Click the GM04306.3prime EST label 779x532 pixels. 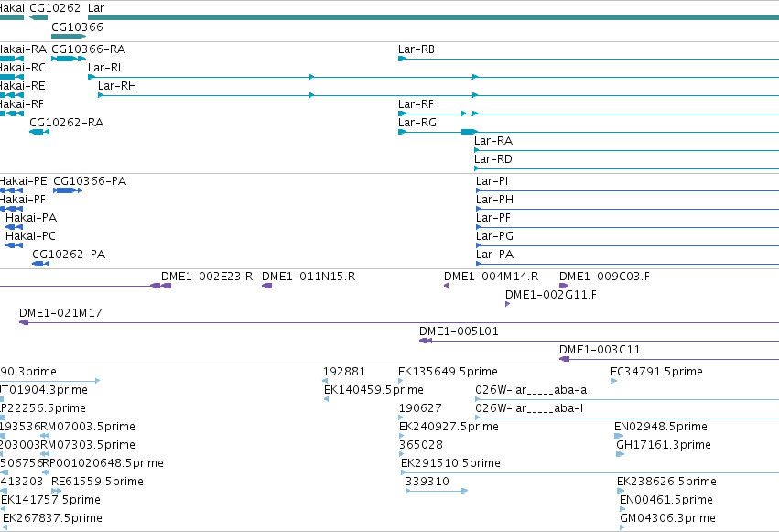point(667,519)
